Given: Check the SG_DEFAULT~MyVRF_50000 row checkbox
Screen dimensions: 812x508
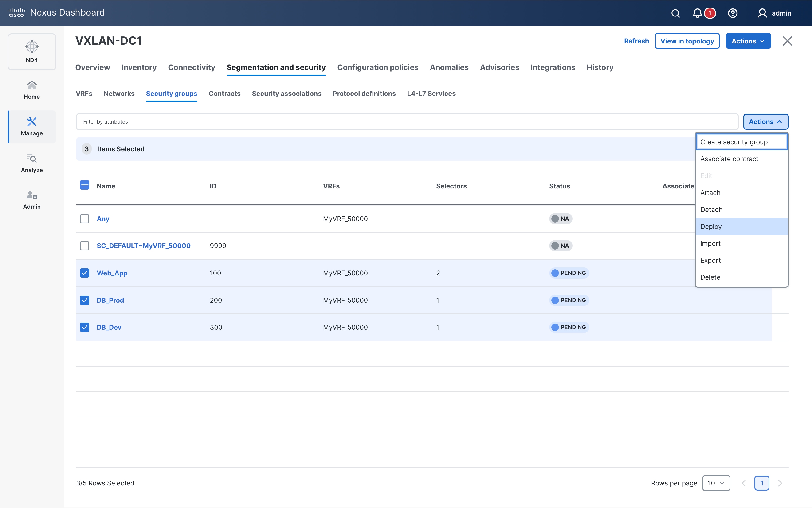Looking at the screenshot, I should coord(85,246).
